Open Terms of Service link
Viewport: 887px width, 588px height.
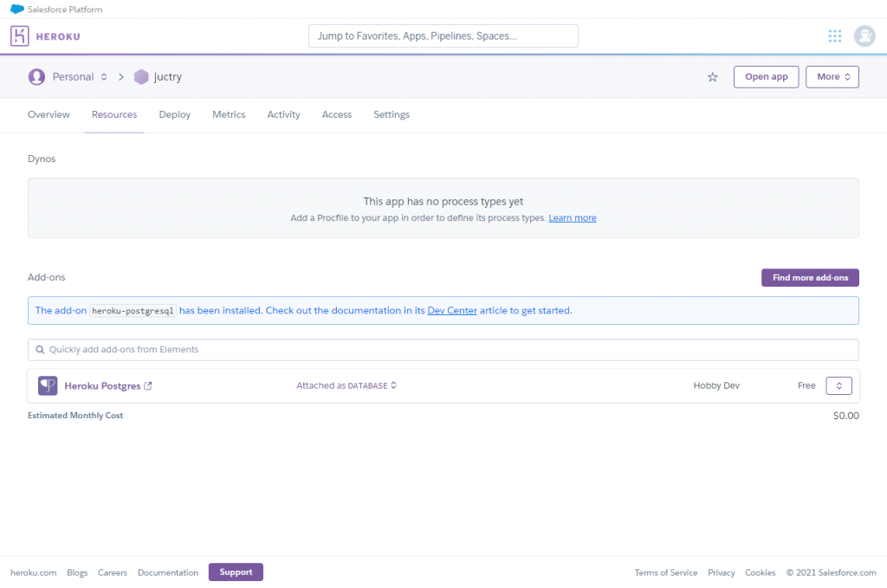click(666, 572)
